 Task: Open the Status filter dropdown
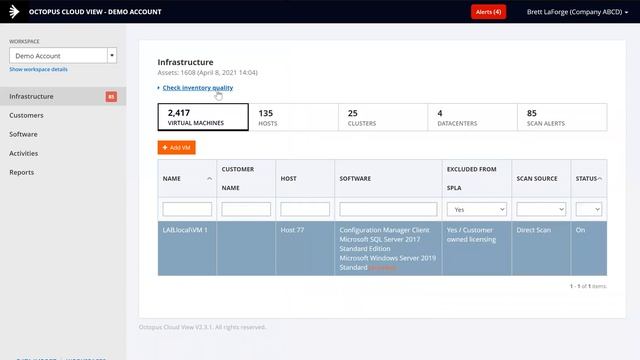point(589,209)
